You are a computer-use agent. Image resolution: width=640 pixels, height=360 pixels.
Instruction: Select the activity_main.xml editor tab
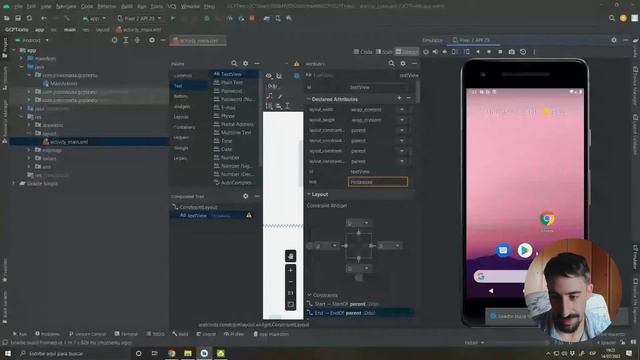tap(198, 40)
